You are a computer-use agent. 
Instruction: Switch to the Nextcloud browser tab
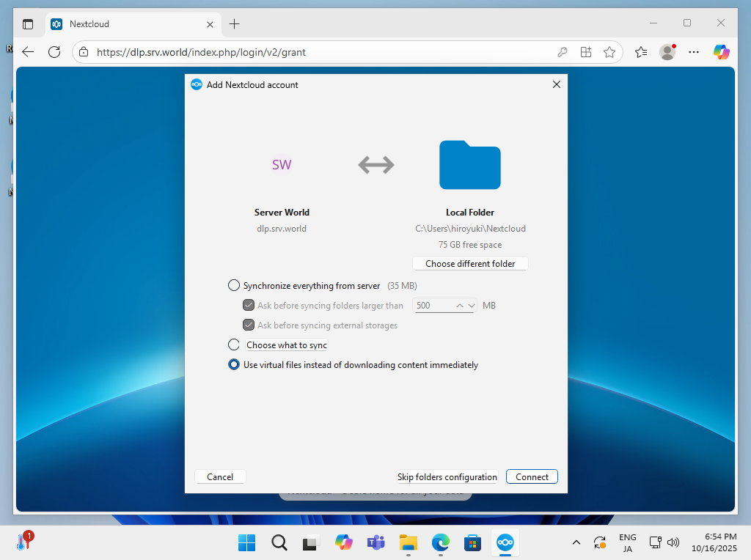pyautogui.click(x=125, y=24)
